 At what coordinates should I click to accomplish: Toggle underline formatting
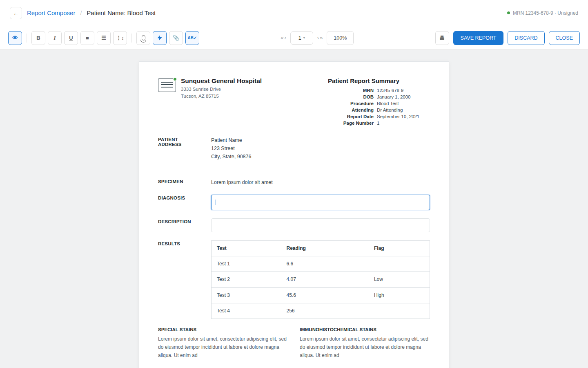coord(71,38)
